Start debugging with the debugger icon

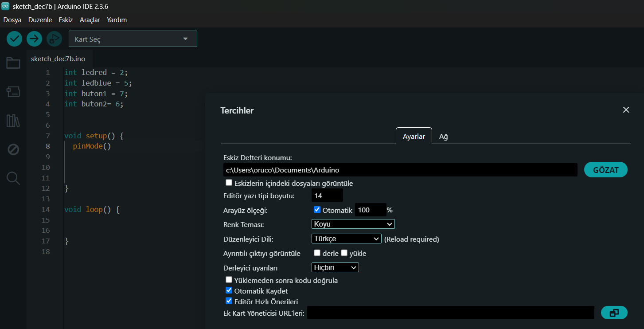point(54,39)
